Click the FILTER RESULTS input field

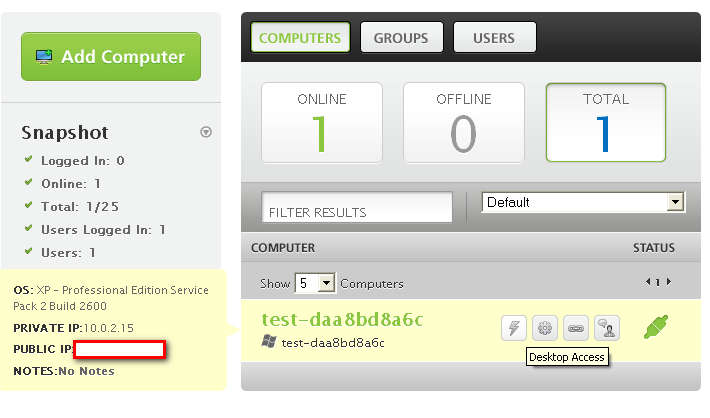point(357,207)
